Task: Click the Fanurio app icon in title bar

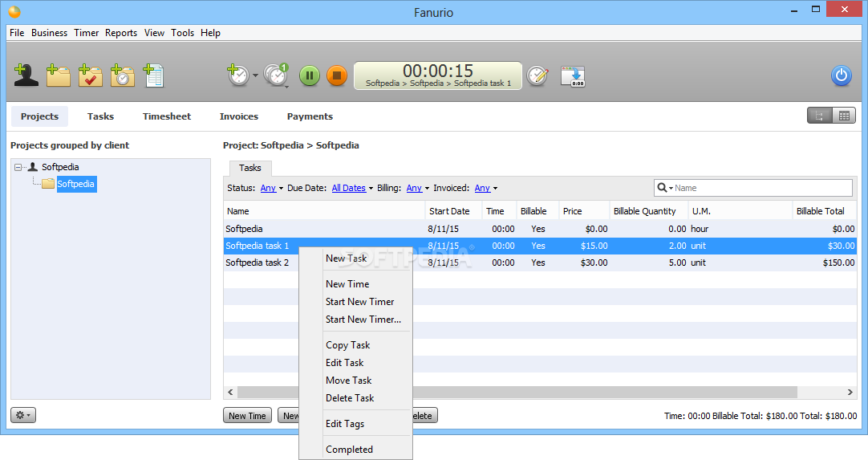Action: pos(14,11)
